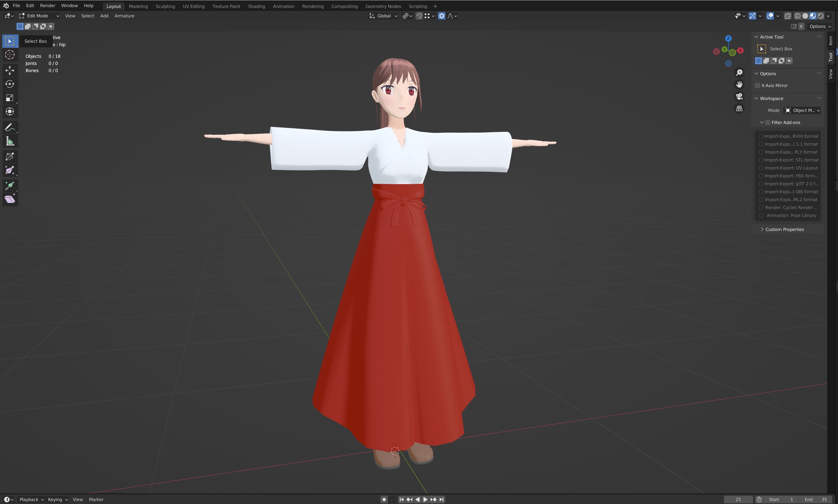
Task: Open the Item sidebar tab
Action: click(831, 41)
